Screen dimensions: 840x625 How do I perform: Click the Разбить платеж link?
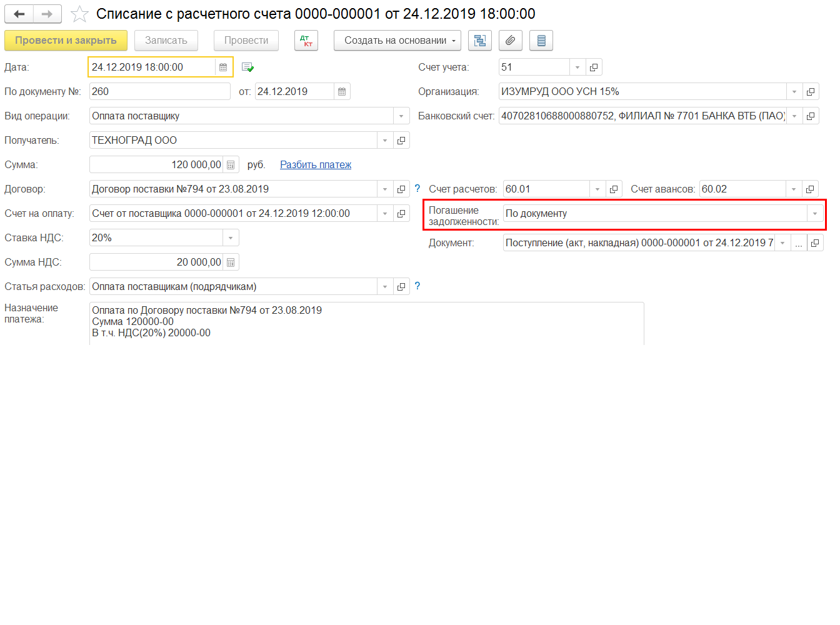point(316,165)
